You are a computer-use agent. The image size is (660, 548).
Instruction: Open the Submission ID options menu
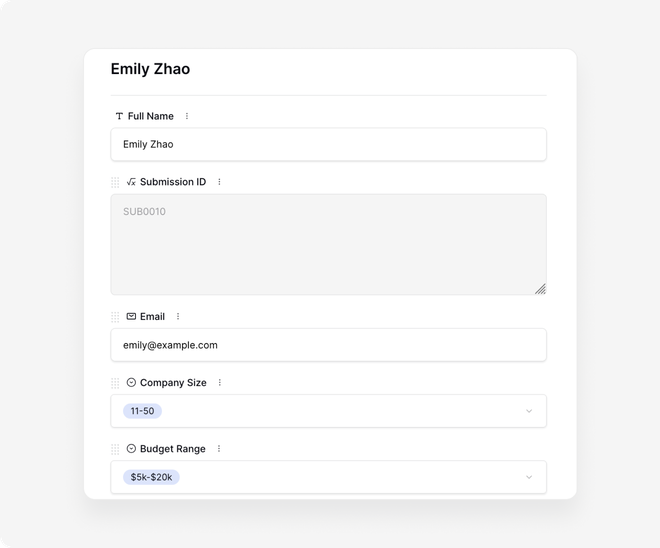(219, 182)
